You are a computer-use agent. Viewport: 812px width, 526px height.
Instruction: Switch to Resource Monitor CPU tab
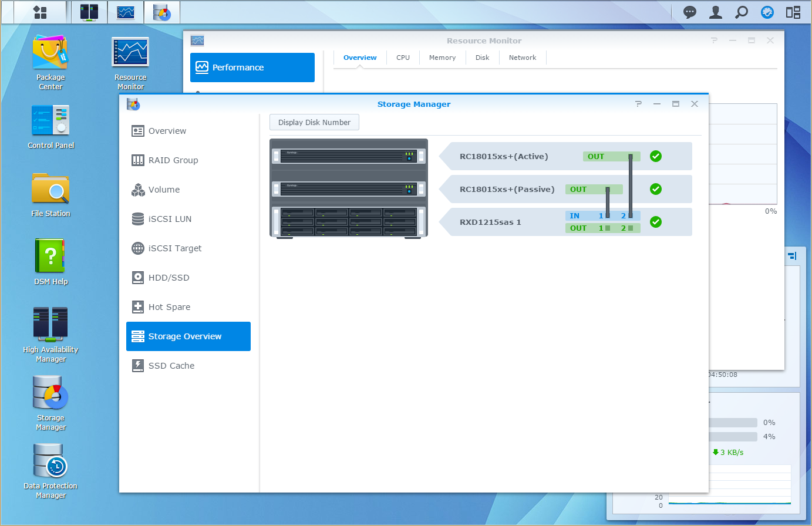pyautogui.click(x=403, y=58)
